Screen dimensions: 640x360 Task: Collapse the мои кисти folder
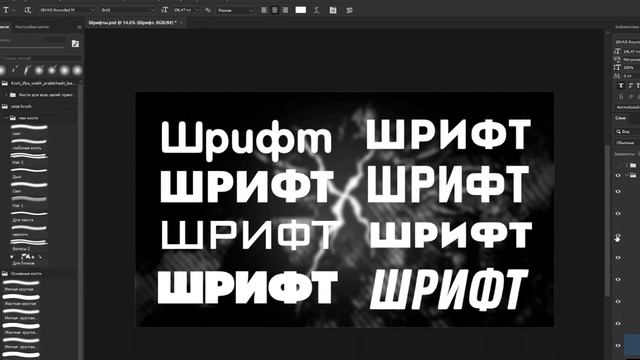[x=6, y=118]
